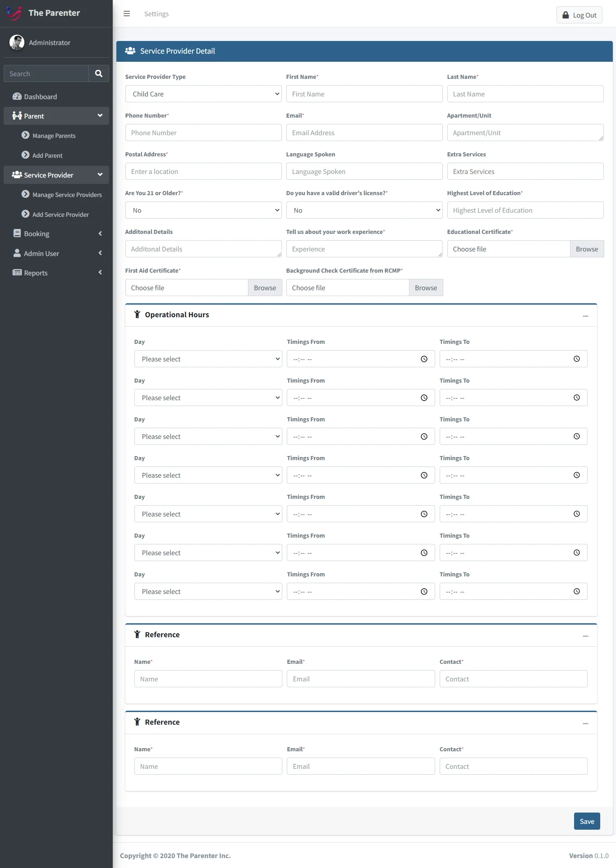
Task: Click clock icon in last Timings To field
Action: pos(576,592)
